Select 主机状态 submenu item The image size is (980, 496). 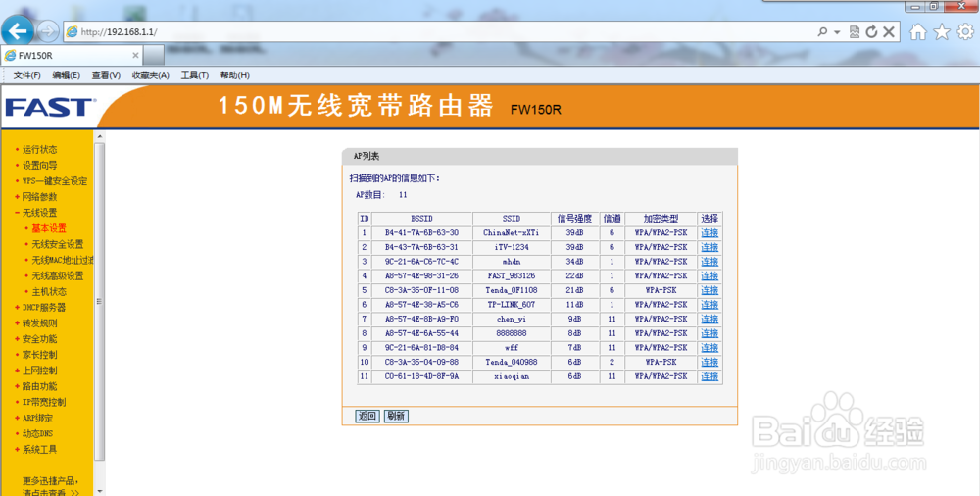tap(49, 291)
